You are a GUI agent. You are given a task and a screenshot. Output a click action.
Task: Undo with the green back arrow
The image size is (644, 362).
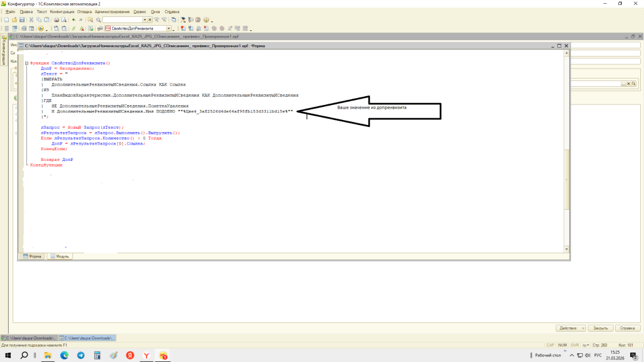click(x=74, y=19)
